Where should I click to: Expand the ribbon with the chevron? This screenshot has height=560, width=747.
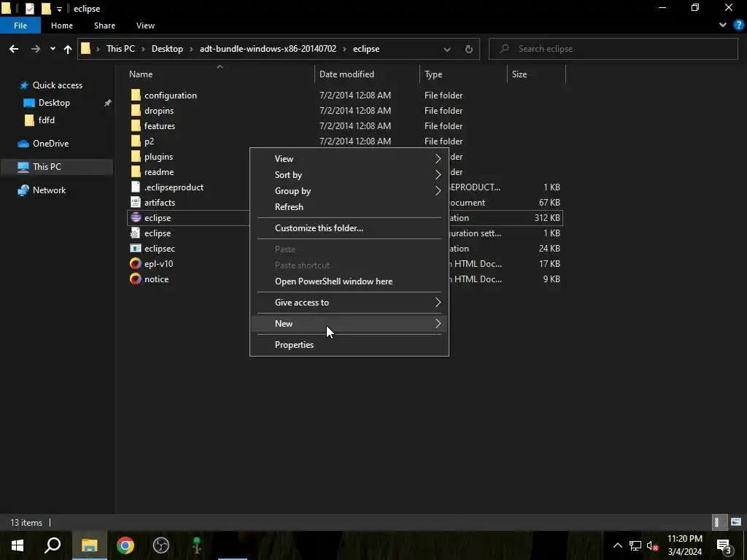pos(723,26)
